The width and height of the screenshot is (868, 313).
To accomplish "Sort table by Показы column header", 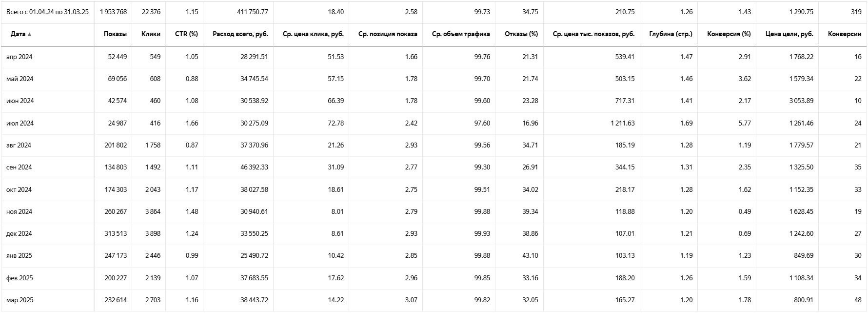I will (115, 34).
